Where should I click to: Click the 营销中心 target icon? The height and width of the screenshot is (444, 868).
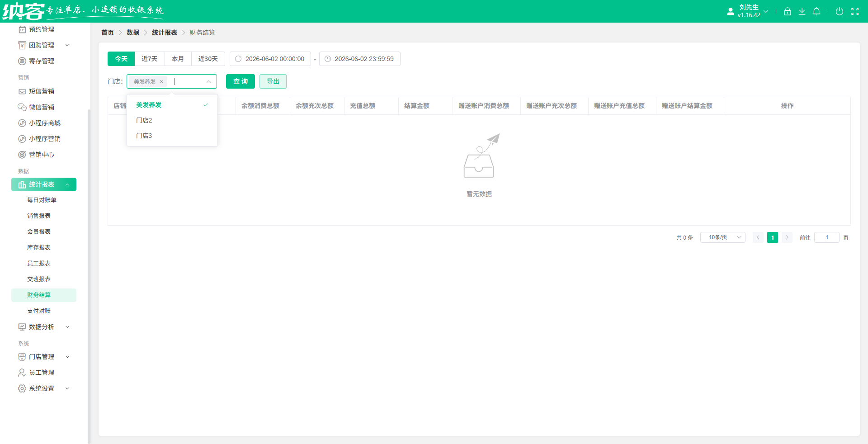click(22, 155)
